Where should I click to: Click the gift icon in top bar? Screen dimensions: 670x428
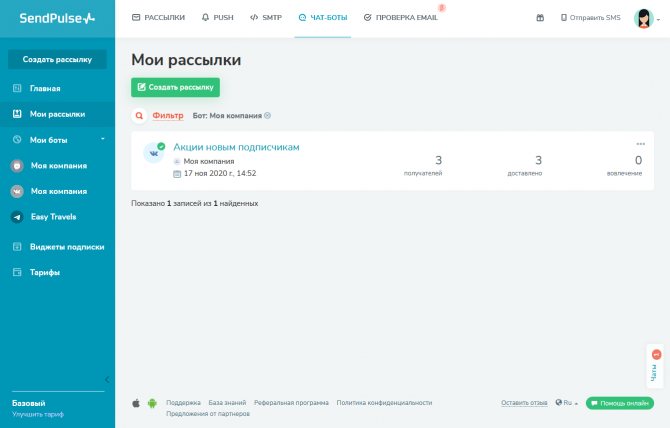point(540,18)
